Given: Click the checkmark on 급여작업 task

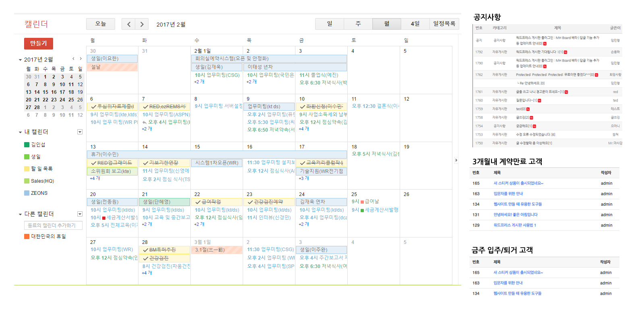Looking at the screenshot, I should (x=198, y=202).
